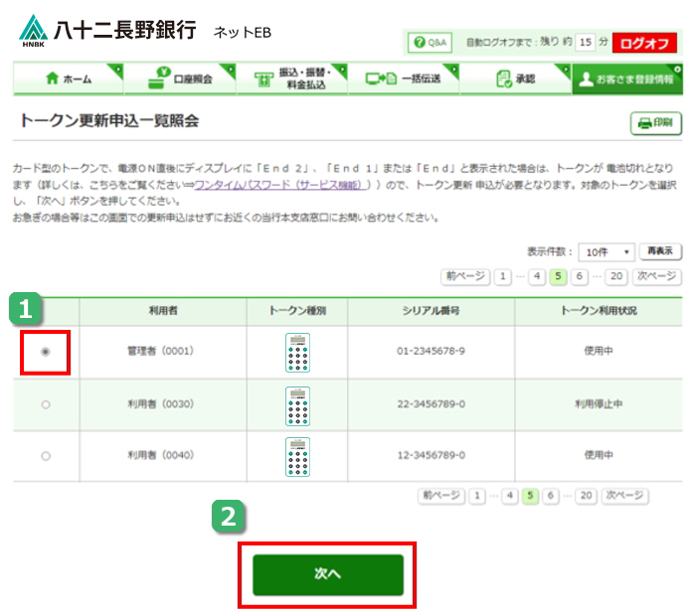Click token icon for 利用者 (0040)
696x616 pixels.
click(297, 456)
